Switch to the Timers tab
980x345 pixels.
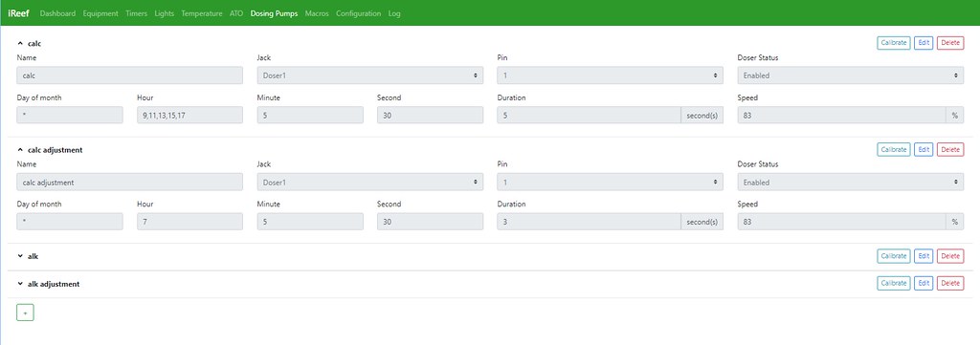click(136, 13)
